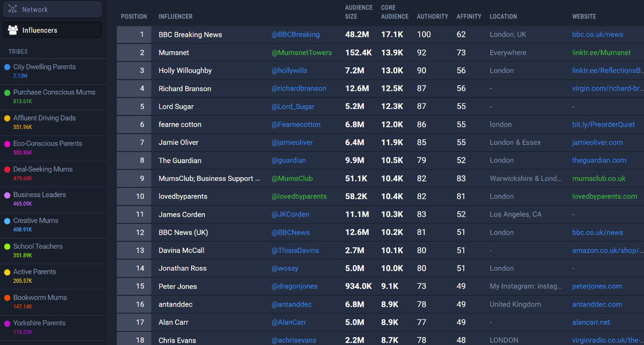This screenshot has height=345, width=644.
Task: Open the @Fearnecotton handle link
Action: [296, 125]
